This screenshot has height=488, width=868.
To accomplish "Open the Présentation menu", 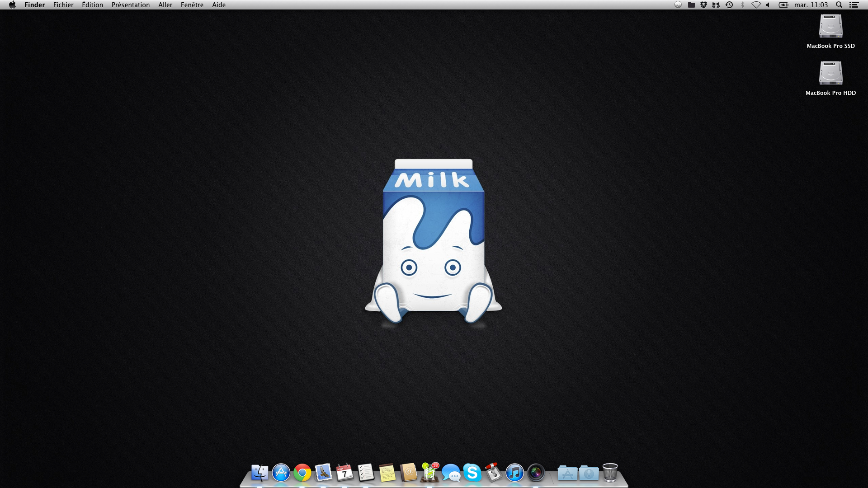I will tap(130, 5).
